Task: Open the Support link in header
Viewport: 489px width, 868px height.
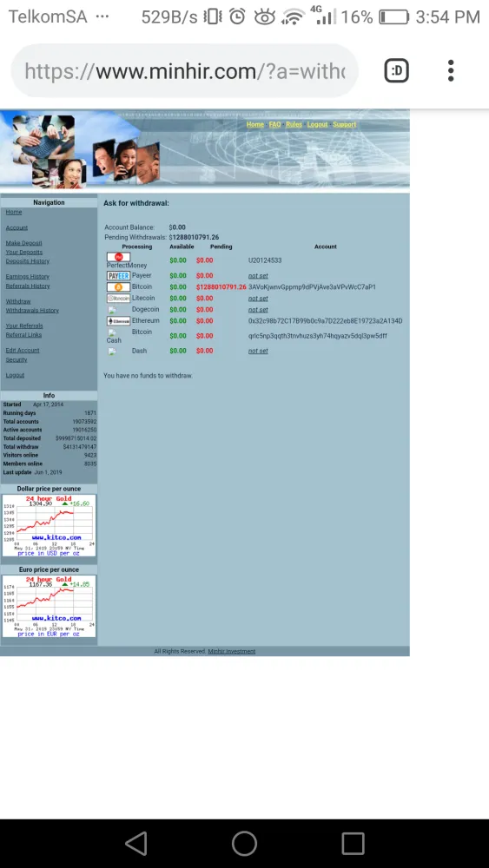Action: tap(345, 124)
